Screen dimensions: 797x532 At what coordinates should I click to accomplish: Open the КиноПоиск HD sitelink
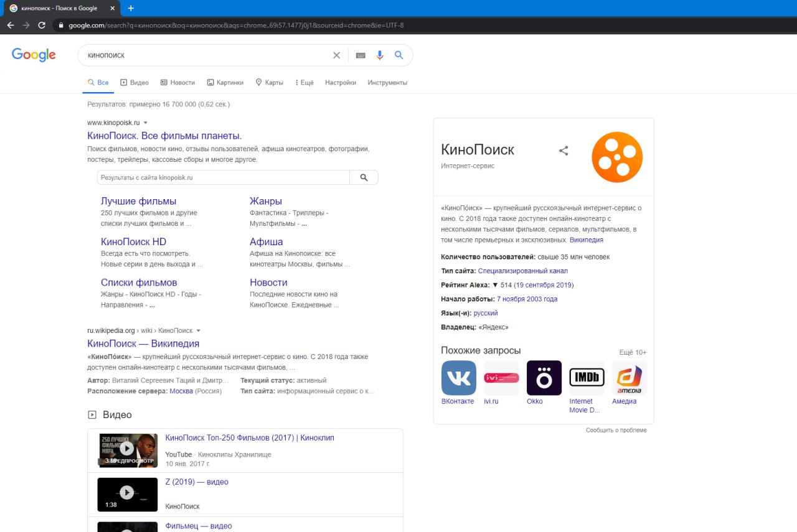point(133,241)
